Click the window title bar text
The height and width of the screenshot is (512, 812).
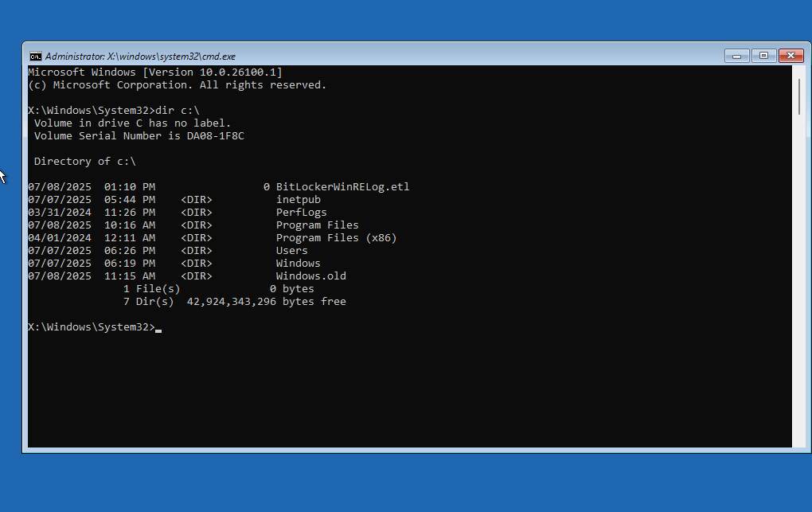click(x=140, y=57)
